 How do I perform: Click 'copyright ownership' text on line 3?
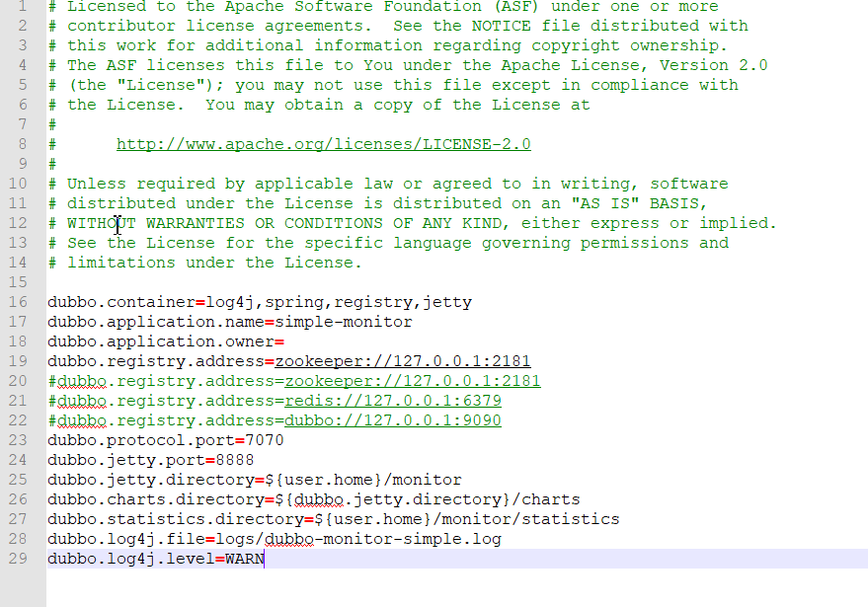pyautogui.click(x=625, y=46)
